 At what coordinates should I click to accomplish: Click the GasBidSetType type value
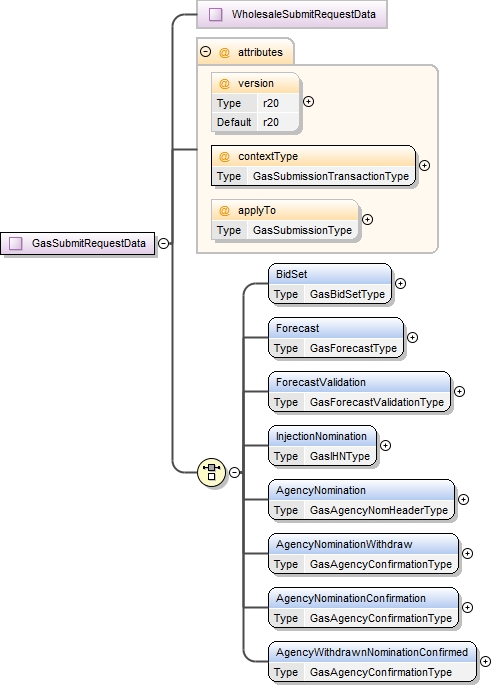coord(347,294)
